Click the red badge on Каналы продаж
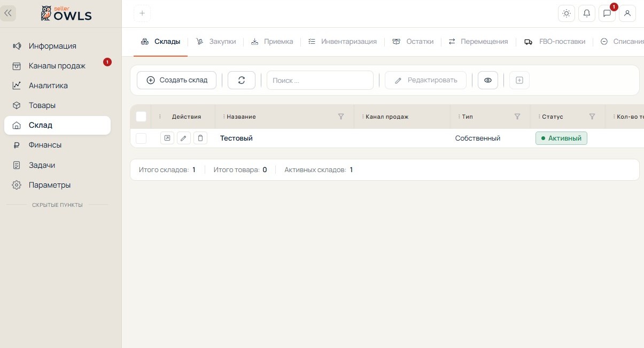 click(x=107, y=62)
